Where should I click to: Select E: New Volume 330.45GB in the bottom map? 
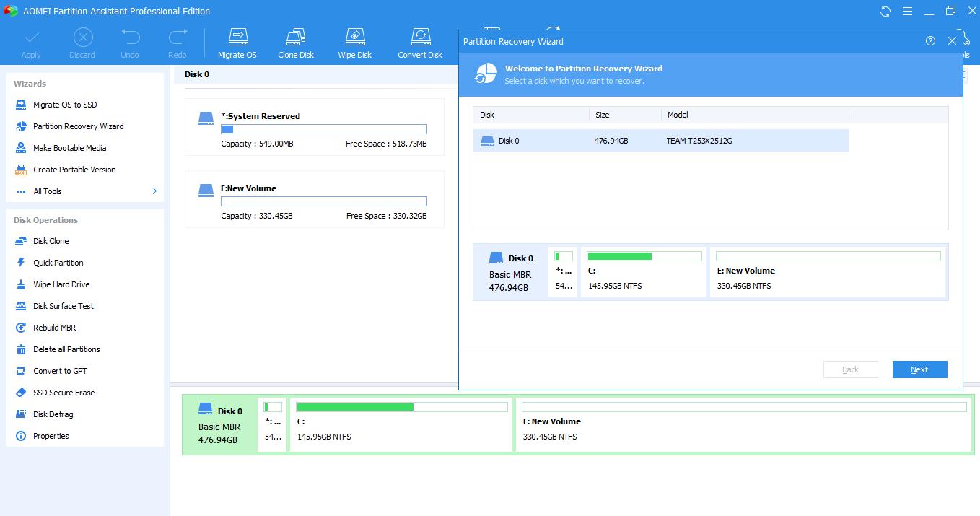point(743,424)
